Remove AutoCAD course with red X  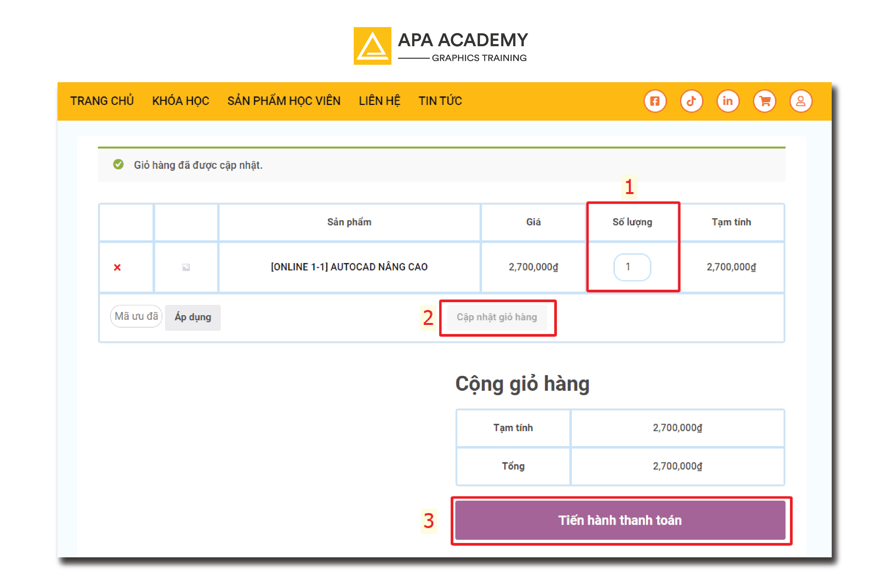tap(117, 267)
